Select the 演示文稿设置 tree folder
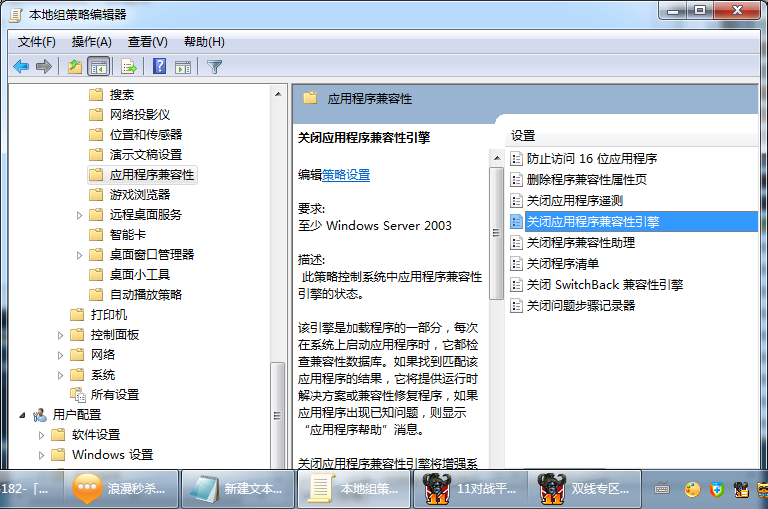 (146, 154)
